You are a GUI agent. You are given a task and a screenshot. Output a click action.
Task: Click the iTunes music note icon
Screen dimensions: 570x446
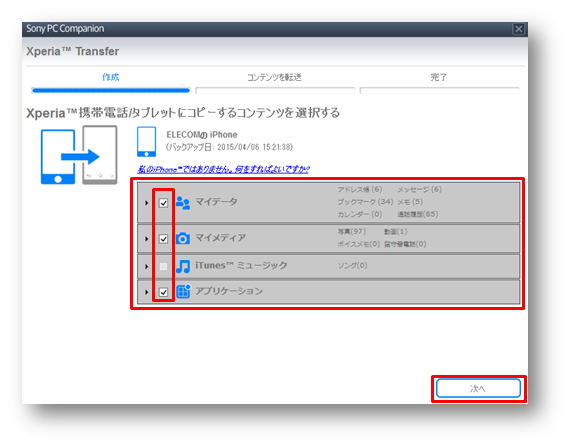[x=183, y=266]
